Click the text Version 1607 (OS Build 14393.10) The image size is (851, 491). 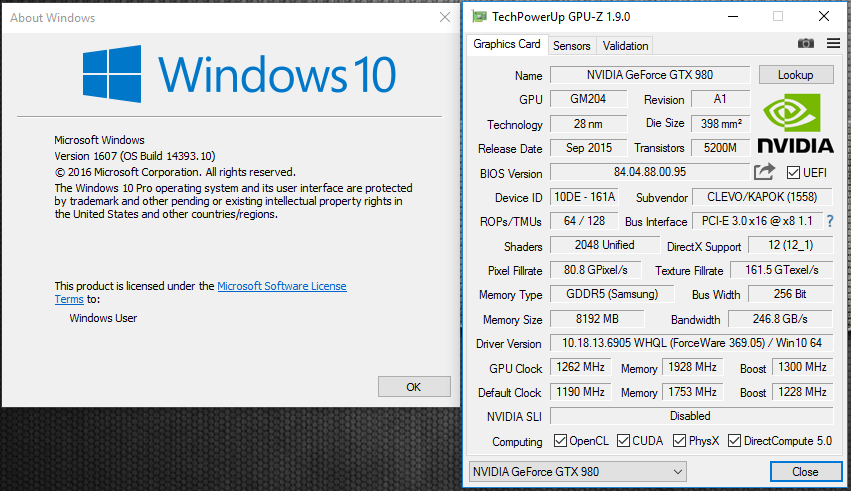pos(135,156)
